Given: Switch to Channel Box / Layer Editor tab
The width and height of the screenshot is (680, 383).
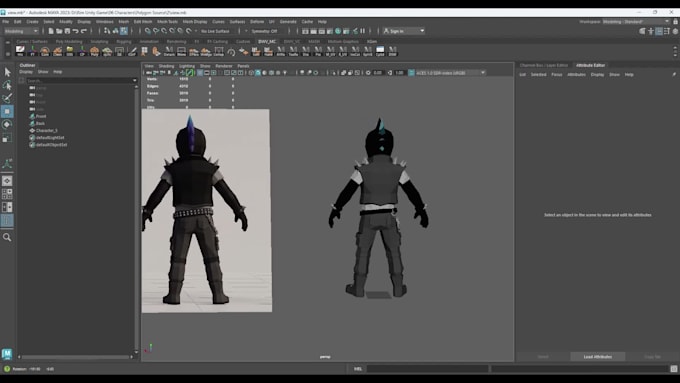Looking at the screenshot, I should [x=543, y=65].
